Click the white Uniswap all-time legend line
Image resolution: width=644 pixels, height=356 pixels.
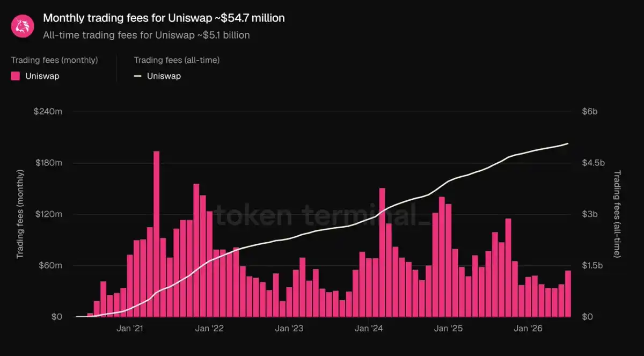[138, 76]
